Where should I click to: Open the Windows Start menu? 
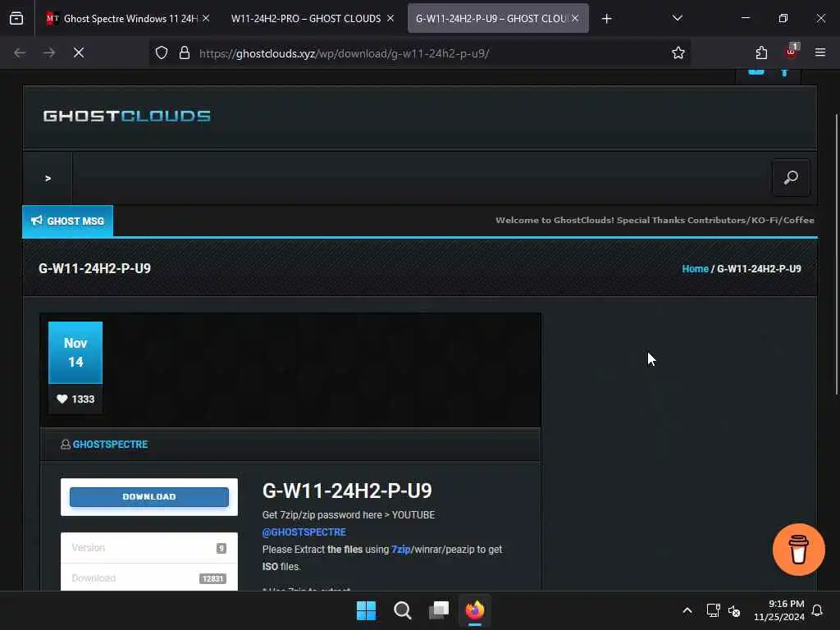click(x=367, y=610)
